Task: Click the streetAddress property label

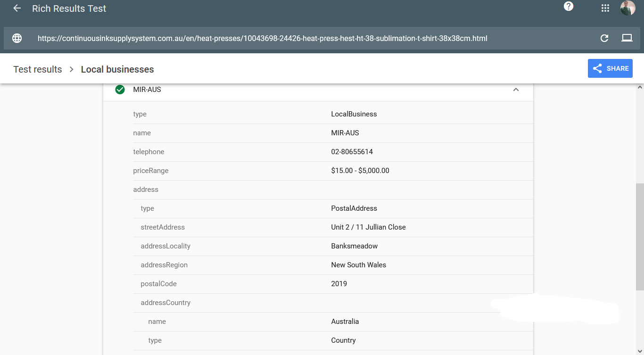Action: [x=163, y=227]
